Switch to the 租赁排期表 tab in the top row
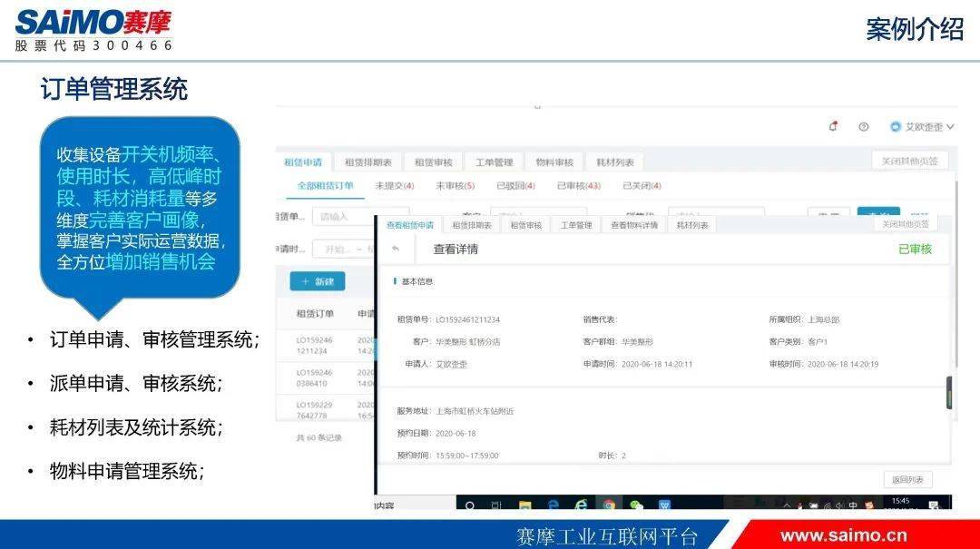The width and height of the screenshot is (980, 549). point(367,162)
